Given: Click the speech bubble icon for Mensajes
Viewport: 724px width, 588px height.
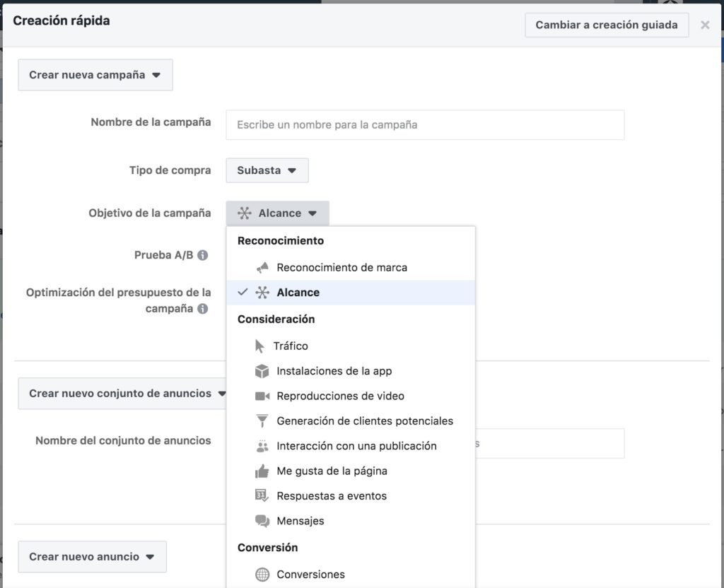Looking at the screenshot, I should tap(262, 521).
